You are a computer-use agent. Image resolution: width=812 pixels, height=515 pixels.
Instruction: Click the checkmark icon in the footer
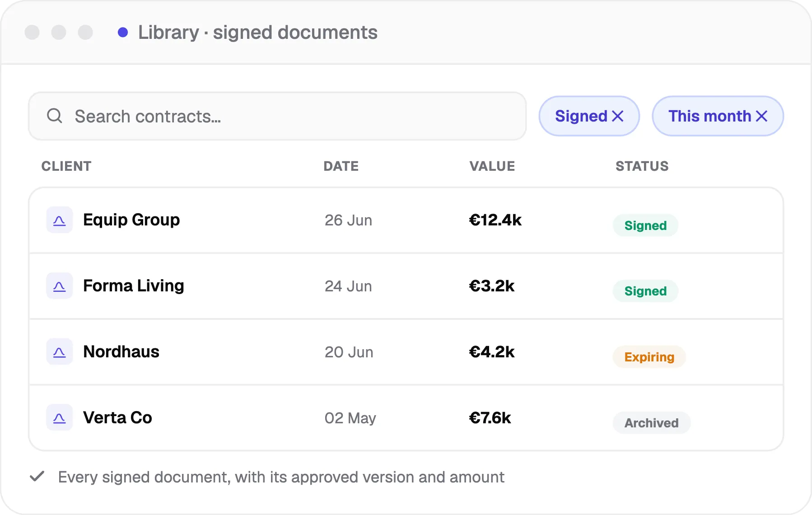[37, 477]
